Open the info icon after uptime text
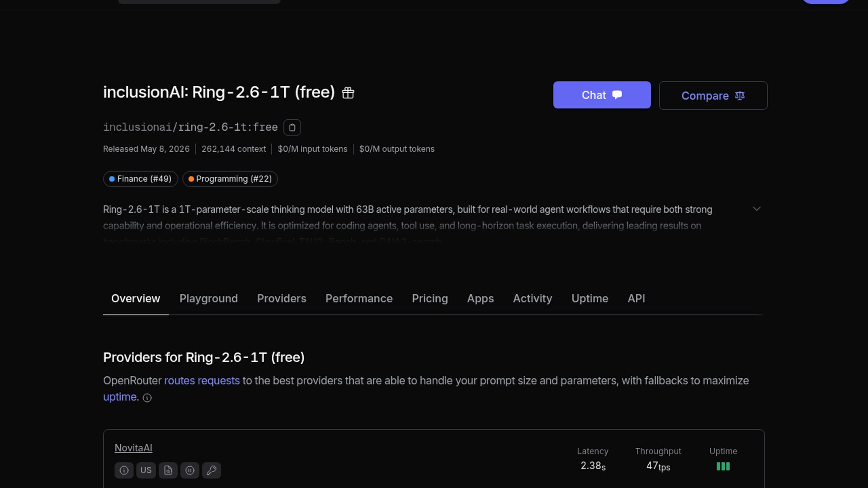 tap(147, 398)
